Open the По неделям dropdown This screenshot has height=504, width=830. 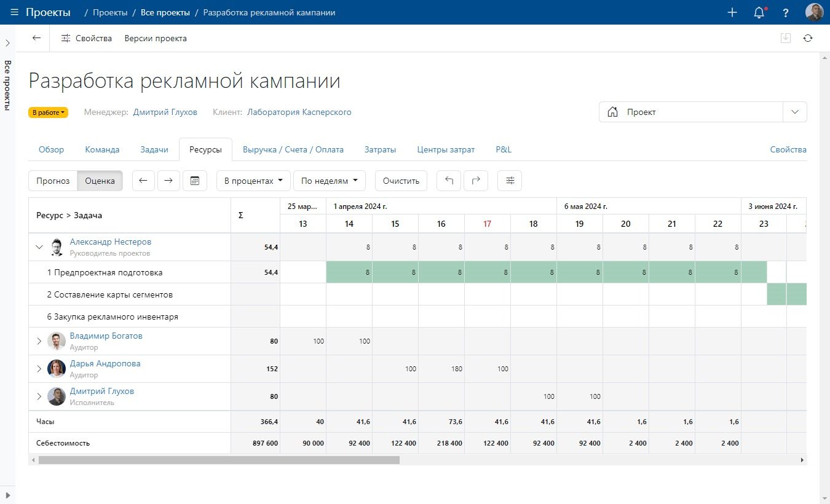tap(330, 181)
